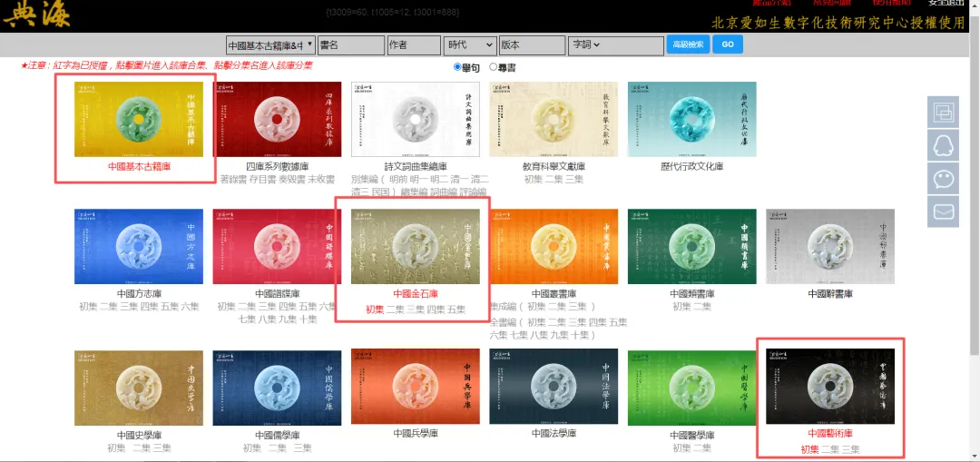Click the 詩文詞曲集總庫 title link
Image resolution: width=980 pixels, height=462 pixels.
click(416, 167)
